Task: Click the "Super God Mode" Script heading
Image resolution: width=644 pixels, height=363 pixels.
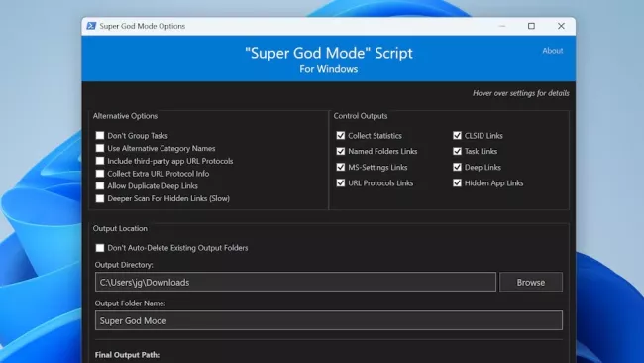Action: pyautogui.click(x=329, y=53)
